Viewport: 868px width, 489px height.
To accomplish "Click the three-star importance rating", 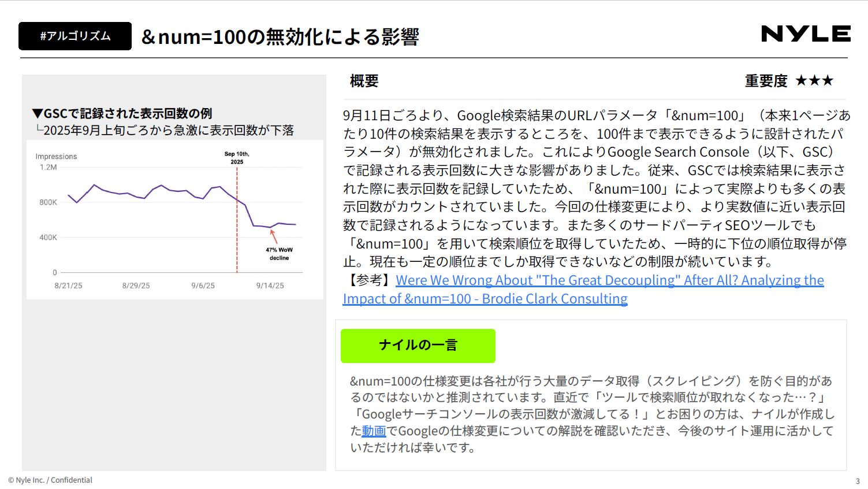I will click(x=814, y=81).
